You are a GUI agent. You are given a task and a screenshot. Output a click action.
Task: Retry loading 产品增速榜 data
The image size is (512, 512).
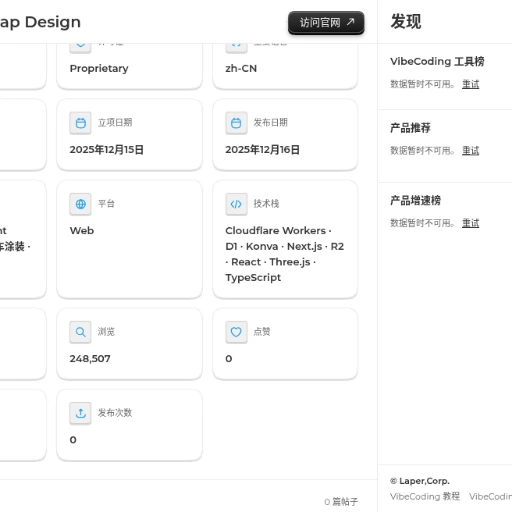(x=470, y=223)
